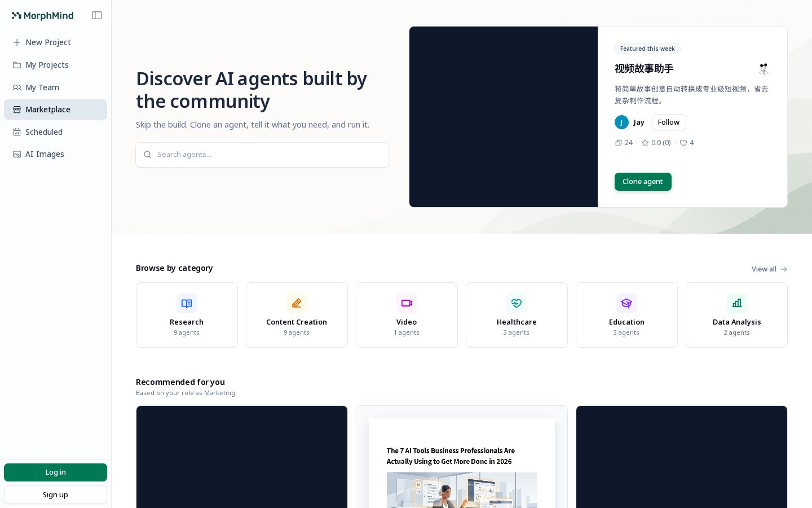Click Jay's round profile avatar

[x=621, y=122]
